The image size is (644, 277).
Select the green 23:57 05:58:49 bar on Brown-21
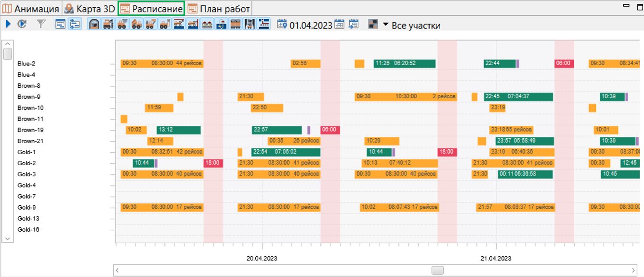(x=525, y=141)
